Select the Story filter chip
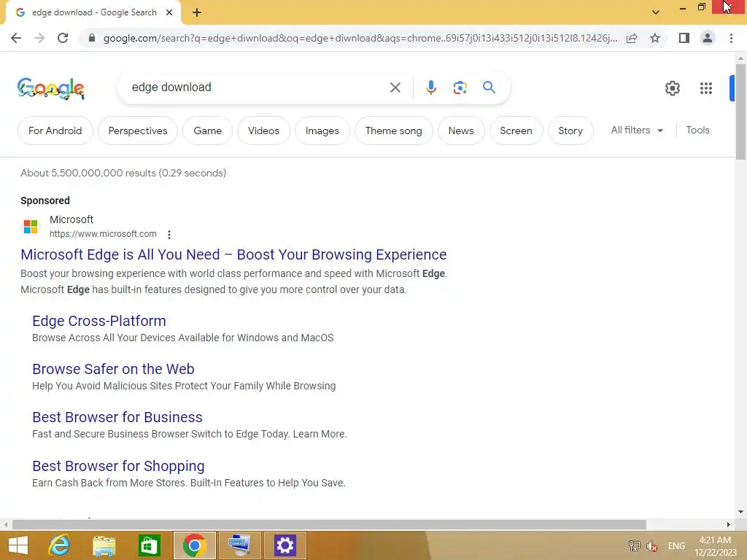The width and height of the screenshot is (747, 560). coord(570,131)
